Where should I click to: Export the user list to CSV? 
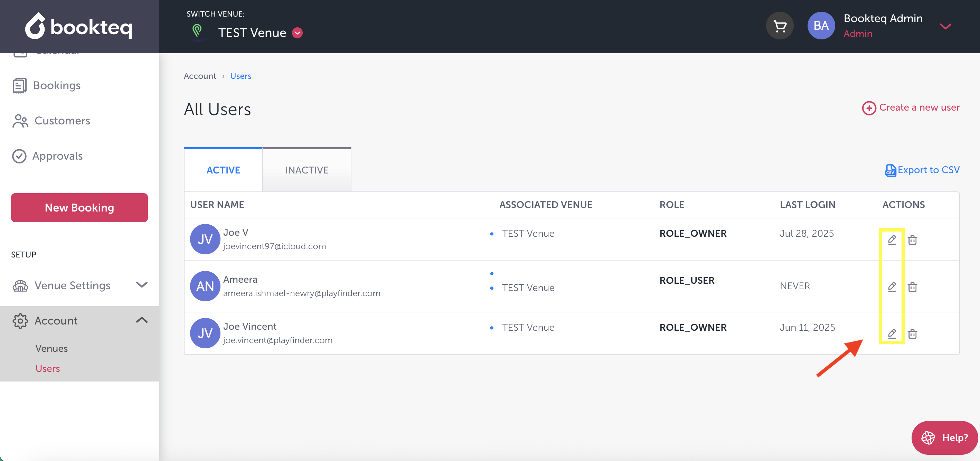[922, 170]
